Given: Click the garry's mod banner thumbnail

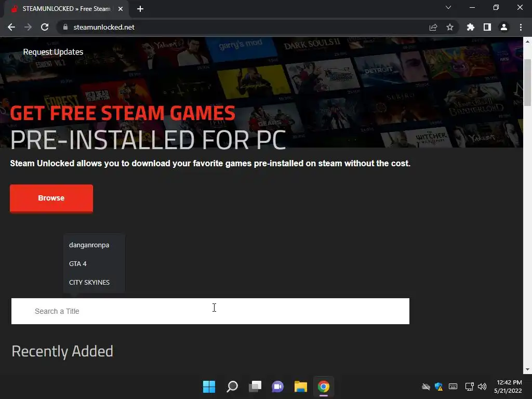Looking at the screenshot, I should pyautogui.click(x=241, y=48).
